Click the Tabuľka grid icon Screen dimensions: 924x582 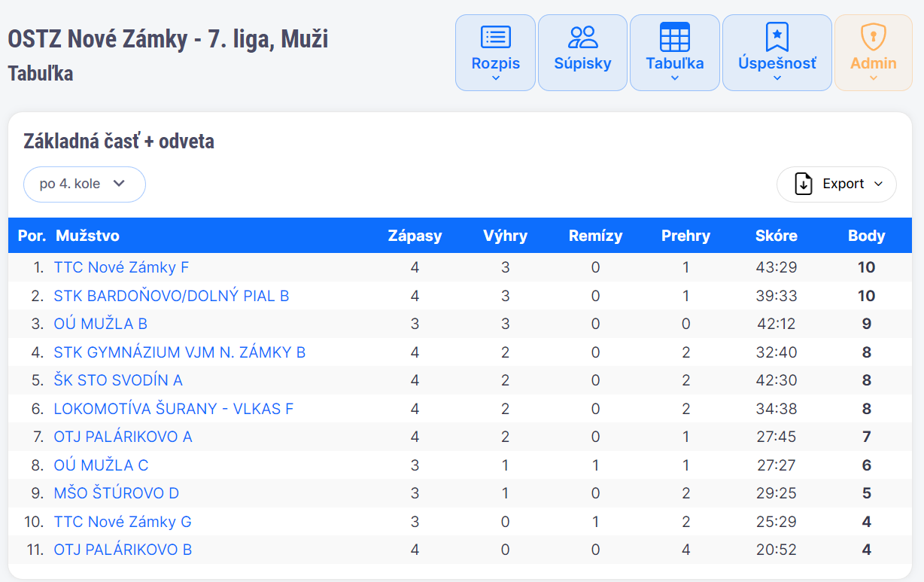tap(674, 37)
